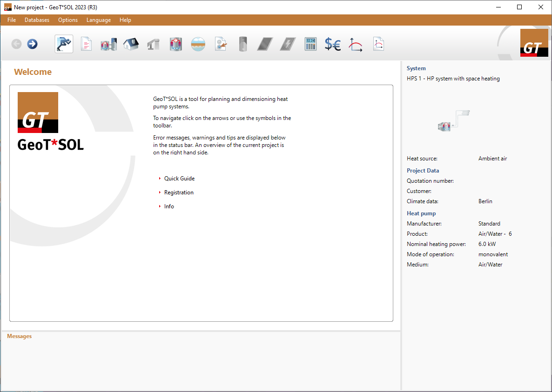
Task: Click the GT application icon in title bar
Action: click(x=8, y=7)
